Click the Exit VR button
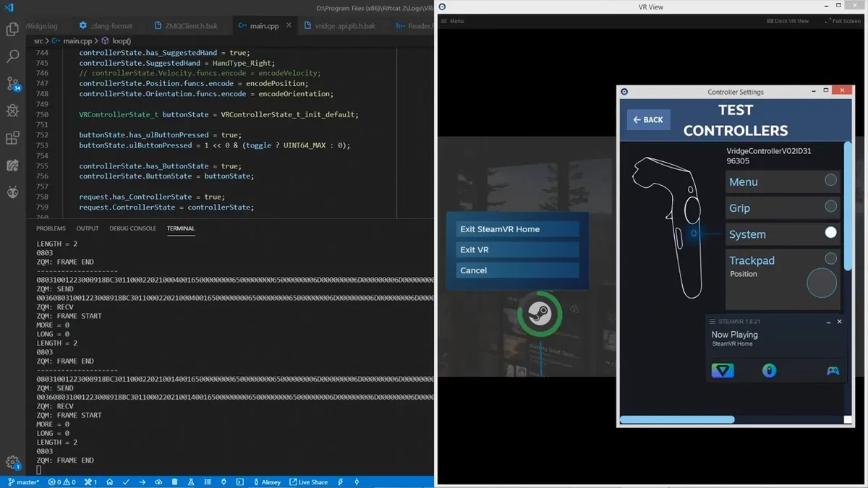Screen dimensions: 868x488 (513, 249)
